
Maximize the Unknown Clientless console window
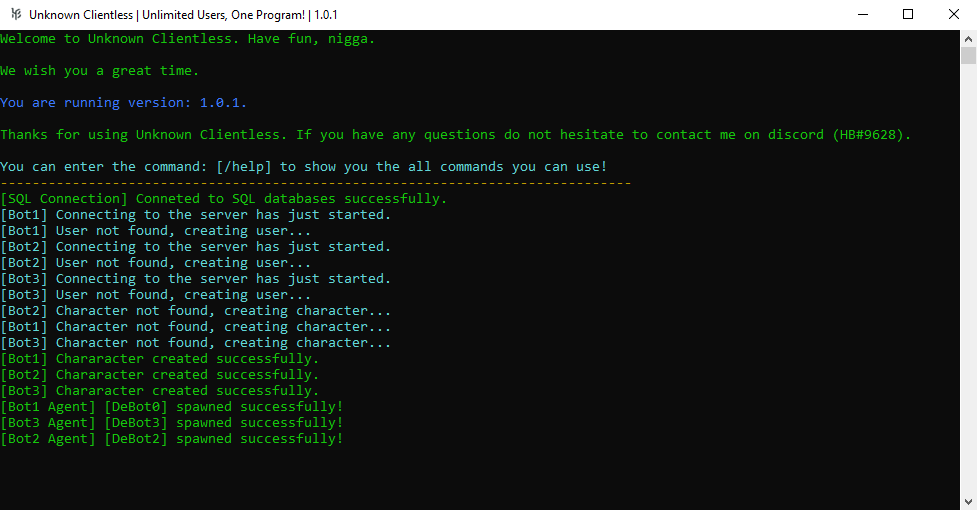pyautogui.click(x=908, y=14)
